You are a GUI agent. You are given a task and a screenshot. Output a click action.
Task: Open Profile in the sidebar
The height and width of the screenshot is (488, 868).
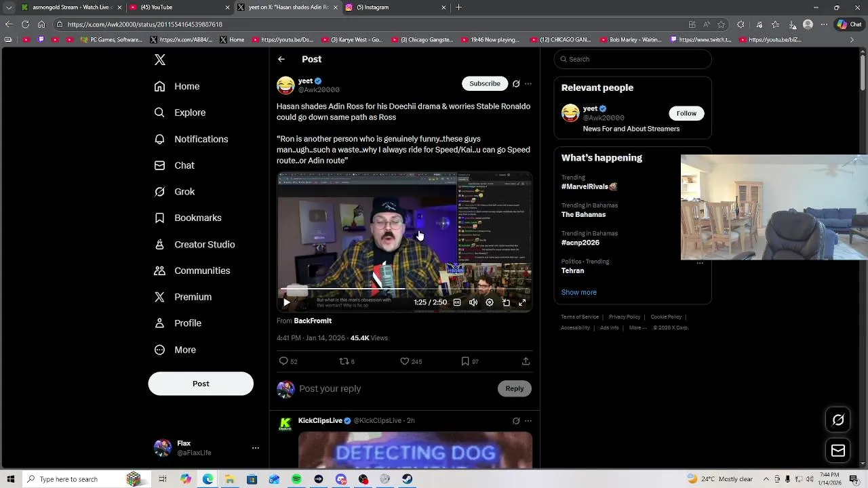[x=178, y=323]
